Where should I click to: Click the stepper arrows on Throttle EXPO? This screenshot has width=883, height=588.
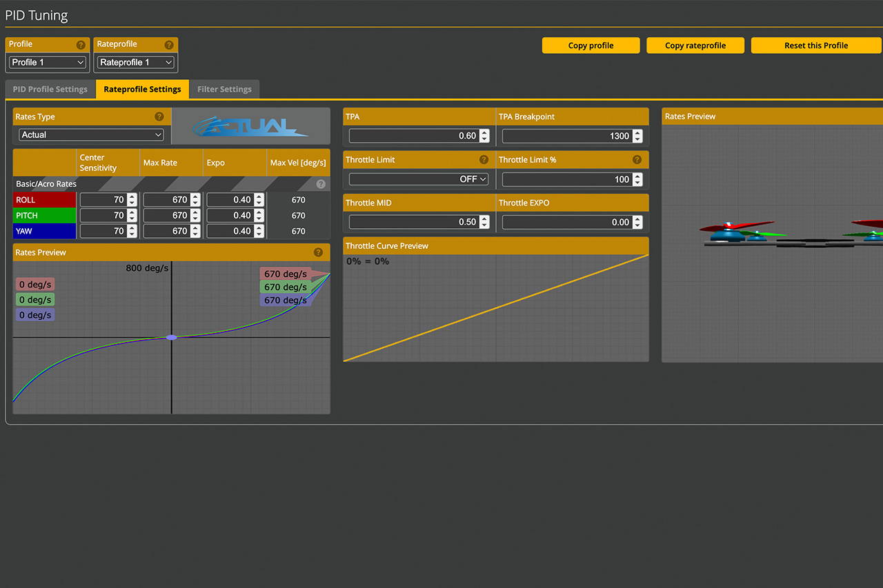tap(637, 222)
